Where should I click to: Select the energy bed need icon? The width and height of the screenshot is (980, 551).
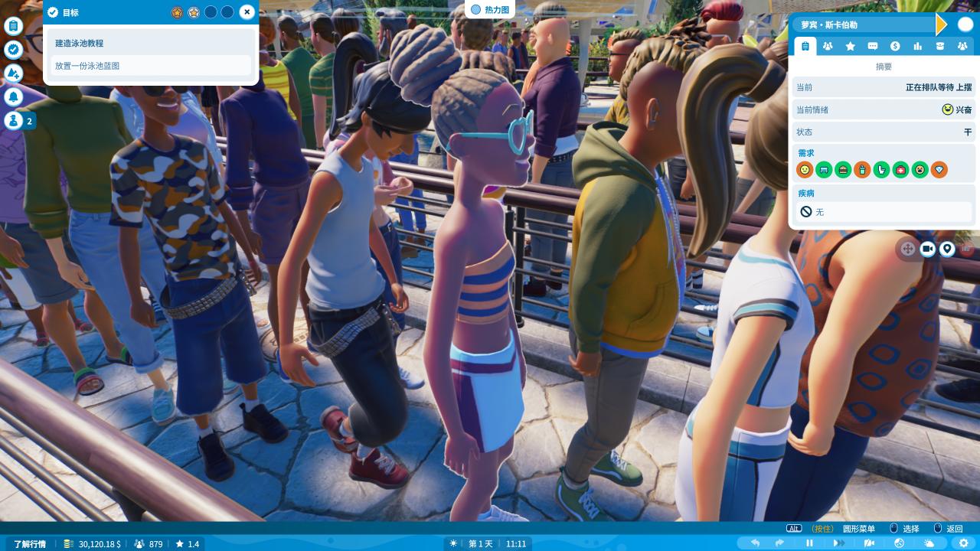click(824, 170)
